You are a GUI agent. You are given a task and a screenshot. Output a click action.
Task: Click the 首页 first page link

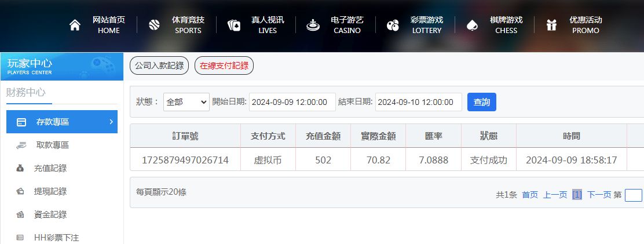530,195
